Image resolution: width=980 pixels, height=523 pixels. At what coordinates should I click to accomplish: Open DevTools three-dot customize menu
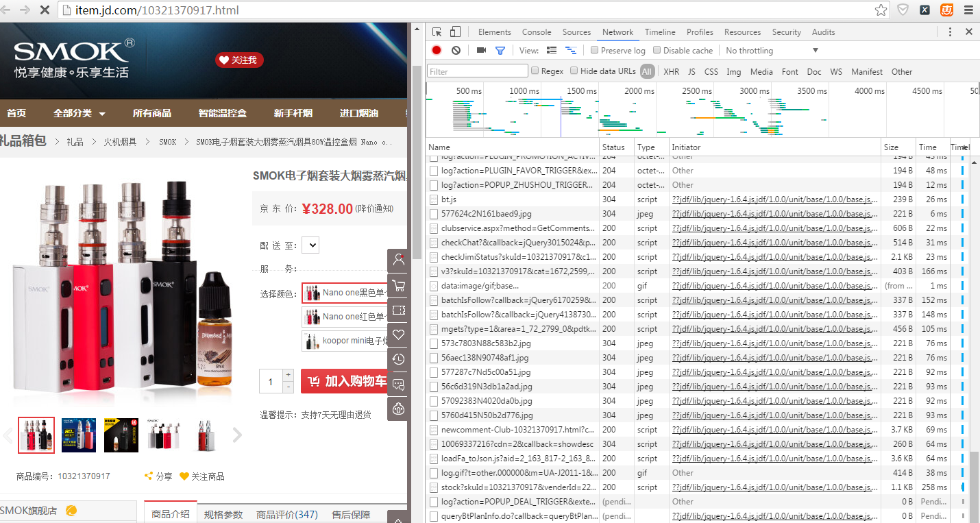950,32
